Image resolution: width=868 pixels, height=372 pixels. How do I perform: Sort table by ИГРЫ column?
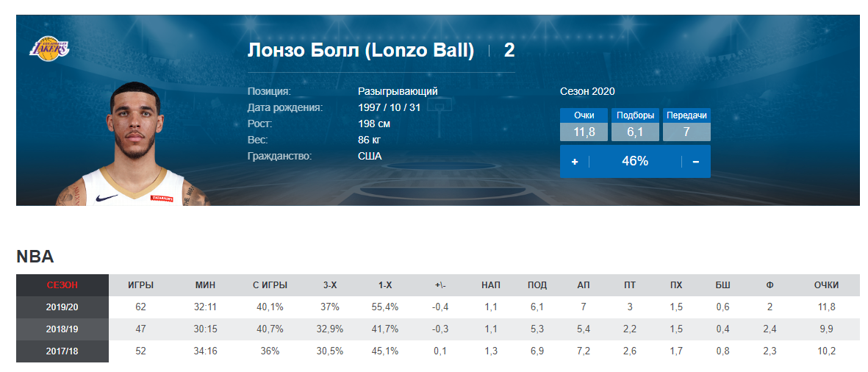coord(140,285)
